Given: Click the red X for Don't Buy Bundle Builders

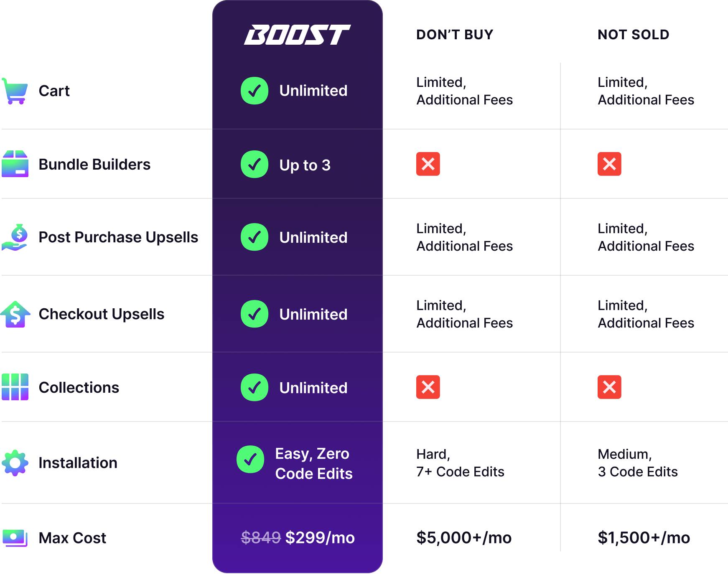Looking at the screenshot, I should coord(428,164).
